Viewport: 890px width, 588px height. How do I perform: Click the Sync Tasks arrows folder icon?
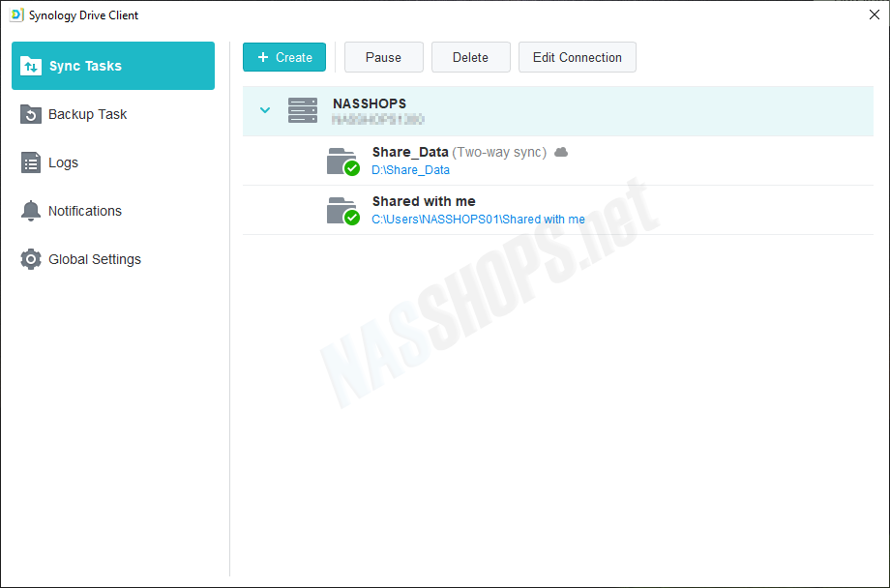point(31,66)
